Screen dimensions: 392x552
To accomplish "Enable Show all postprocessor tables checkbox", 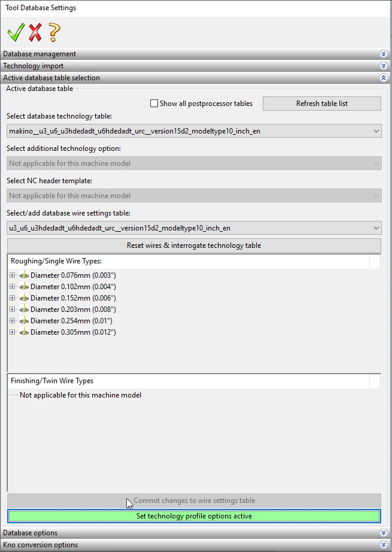I will pyautogui.click(x=154, y=104).
